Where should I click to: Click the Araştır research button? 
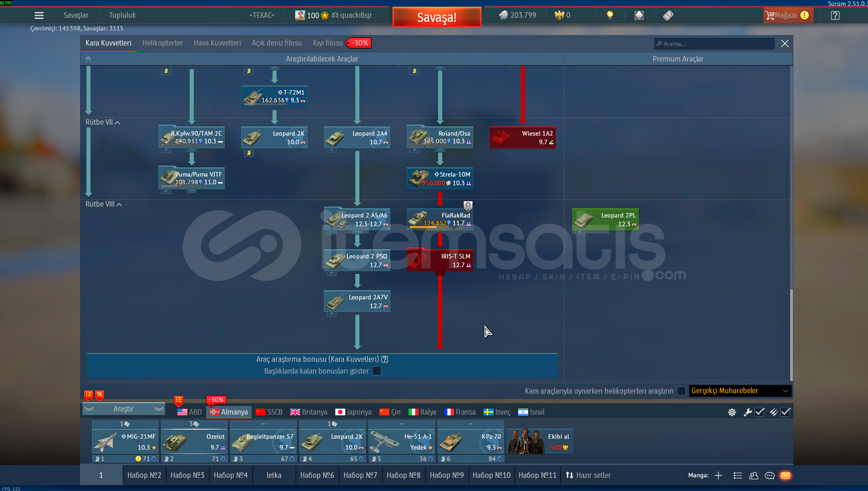pyautogui.click(x=123, y=409)
